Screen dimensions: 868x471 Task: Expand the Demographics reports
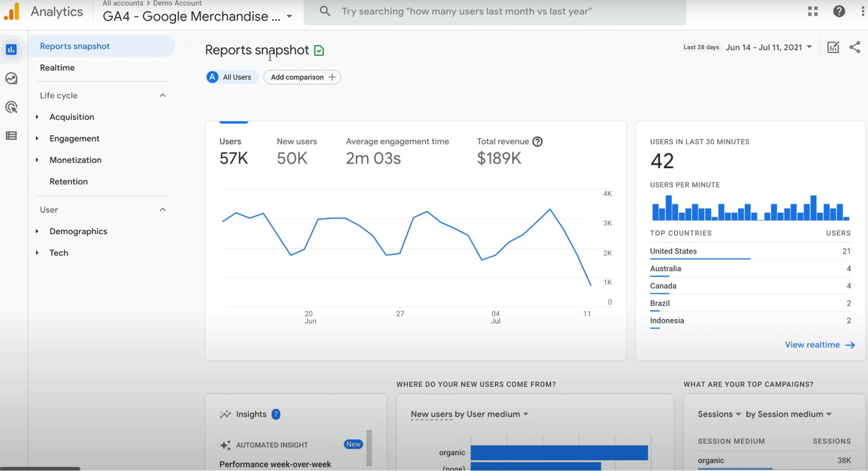click(37, 231)
